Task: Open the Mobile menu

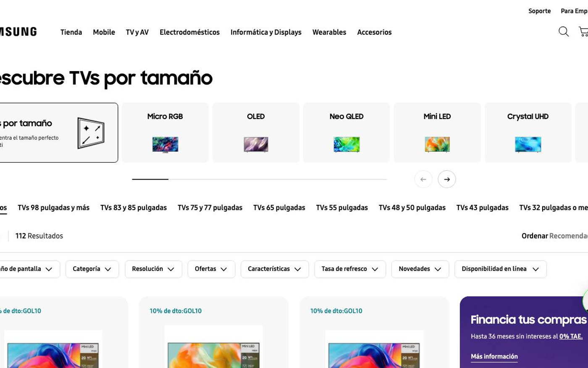Action: tap(104, 32)
